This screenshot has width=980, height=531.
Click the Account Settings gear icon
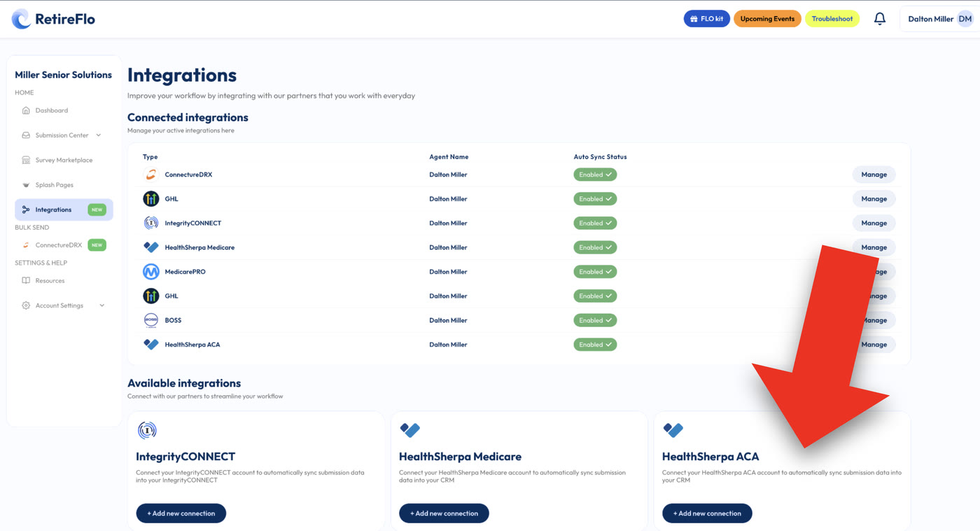pos(26,305)
